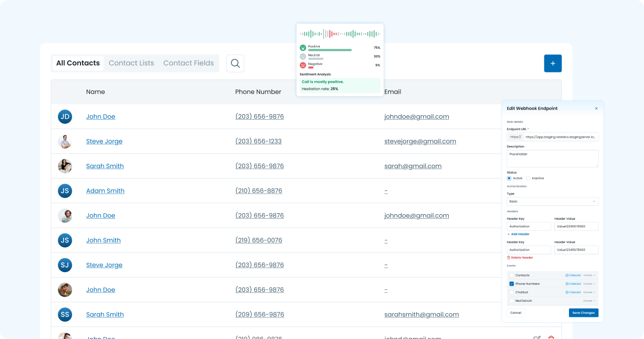644x339 pixels.
Task: Click the SJ initials avatar
Action: (65, 265)
